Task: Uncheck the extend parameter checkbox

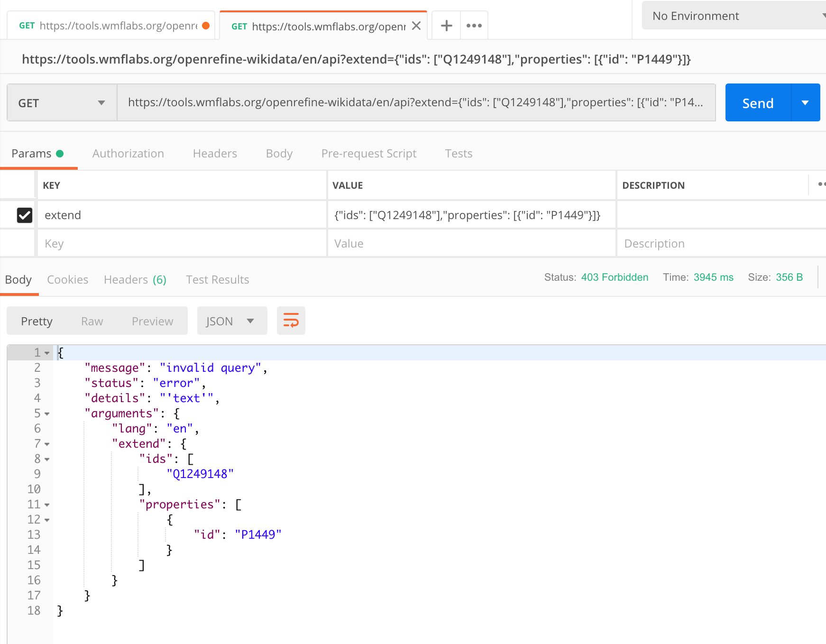Action: (x=25, y=215)
